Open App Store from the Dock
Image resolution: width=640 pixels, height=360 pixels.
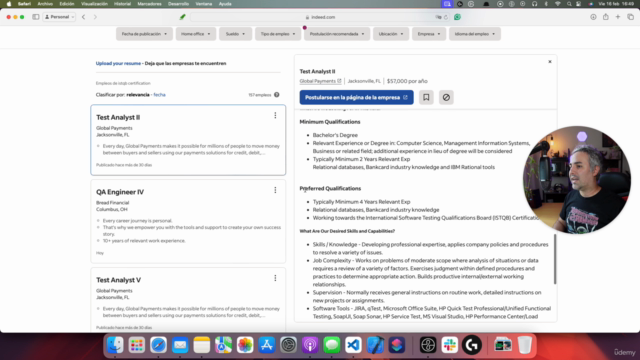[x=267, y=345]
